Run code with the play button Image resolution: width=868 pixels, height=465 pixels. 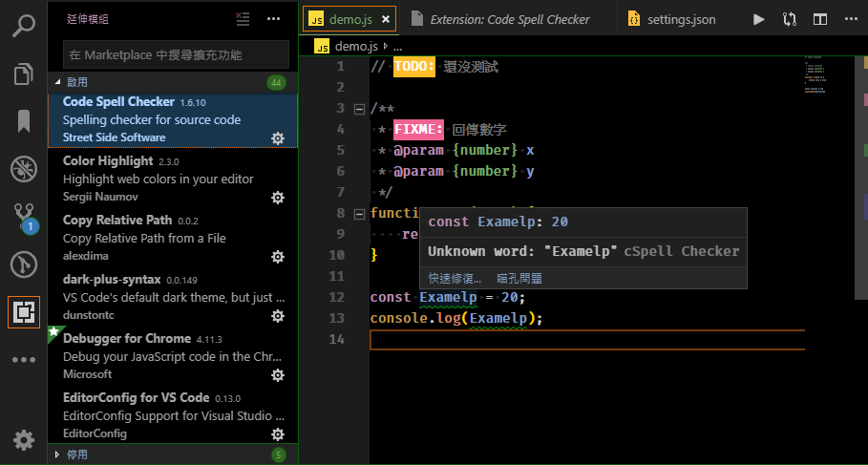pos(759,19)
